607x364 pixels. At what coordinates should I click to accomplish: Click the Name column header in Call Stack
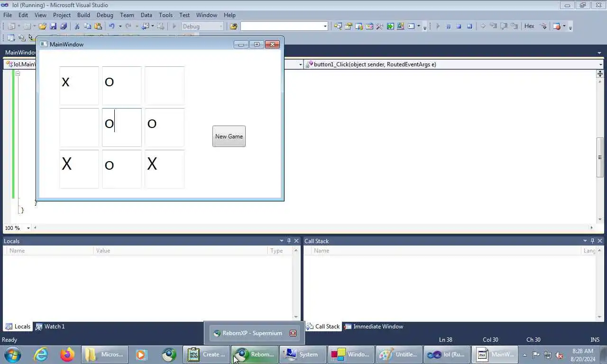446,251
